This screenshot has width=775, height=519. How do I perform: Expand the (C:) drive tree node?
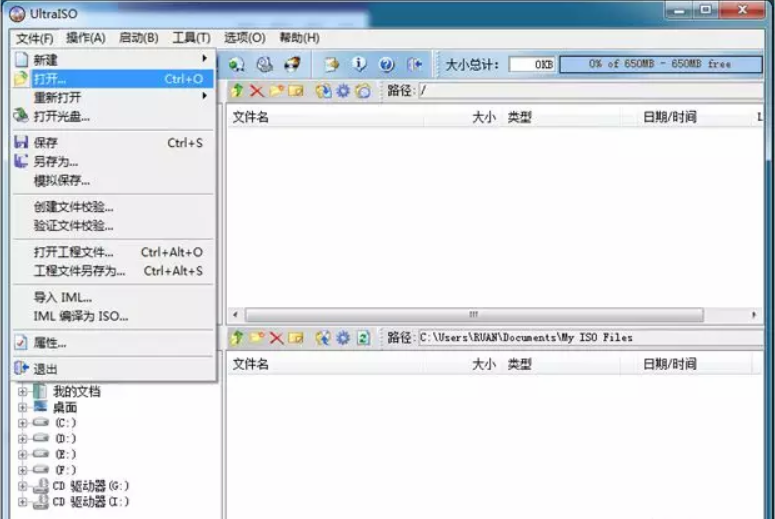[x=23, y=423]
